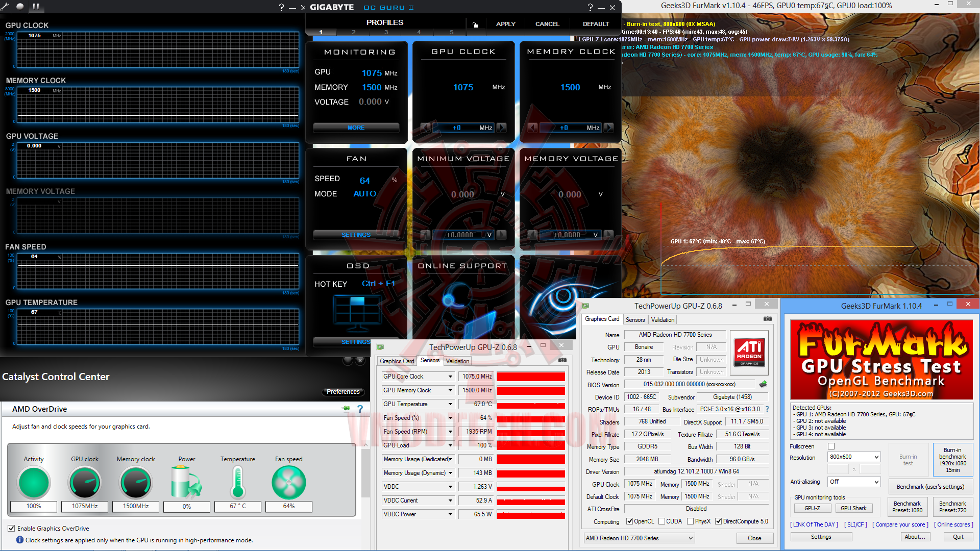
Task: Open the graphics card selector in GPU-Z Sensors
Action: [639, 538]
